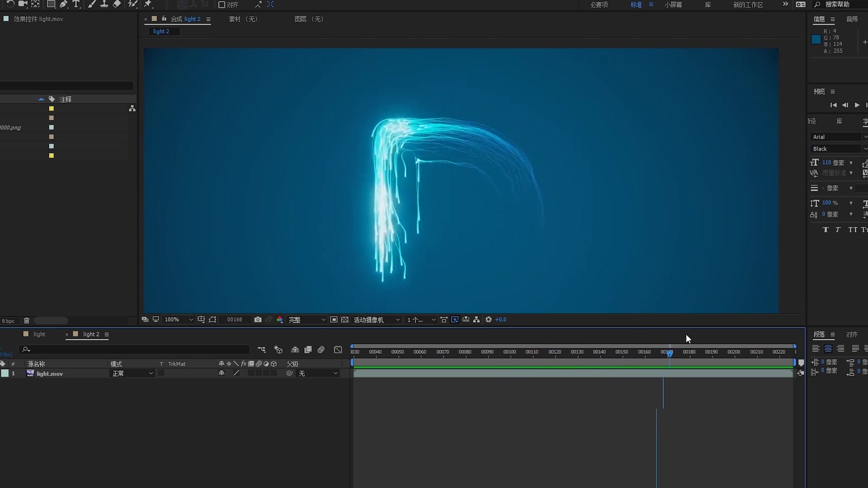
Task: Click the current timecode 00168 in viewer
Action: click(235, 319)
